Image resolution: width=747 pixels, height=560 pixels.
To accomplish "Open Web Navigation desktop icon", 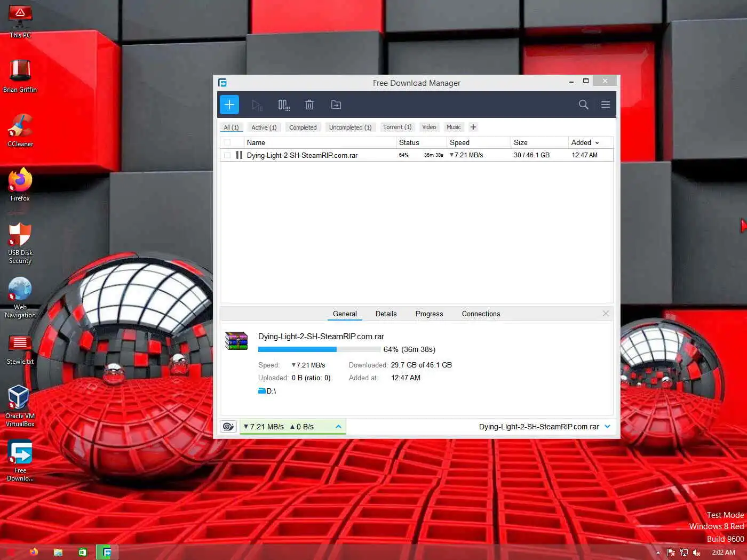I will (20, 298).
